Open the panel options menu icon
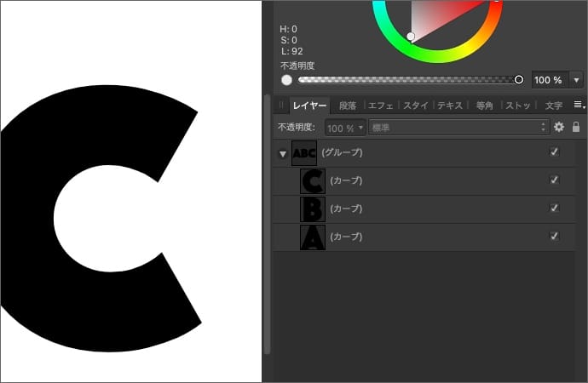Viewport: 588px width, 383px height. (x=578, y=105)
